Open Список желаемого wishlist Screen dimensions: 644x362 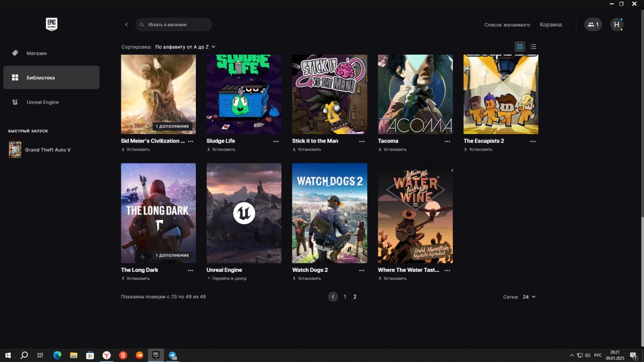point(507,25)
